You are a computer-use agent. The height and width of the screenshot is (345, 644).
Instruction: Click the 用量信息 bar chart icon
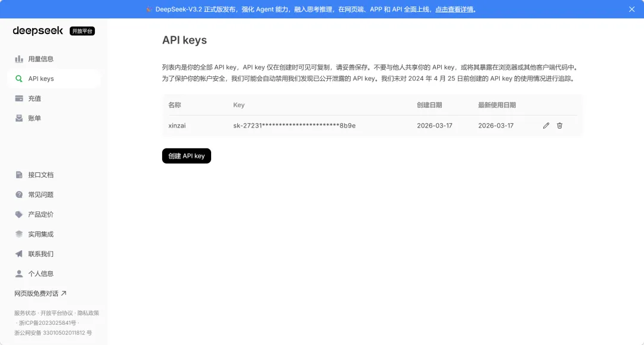point(19,59)
